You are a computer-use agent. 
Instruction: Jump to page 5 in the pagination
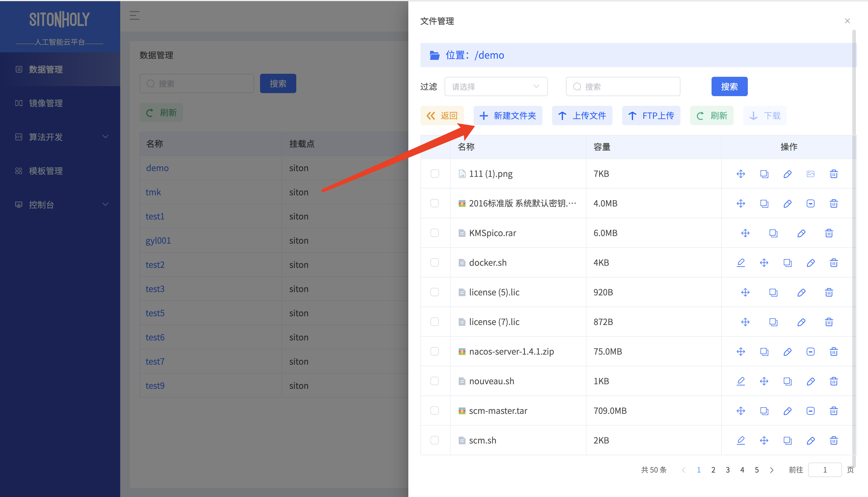tap(757, 470)
